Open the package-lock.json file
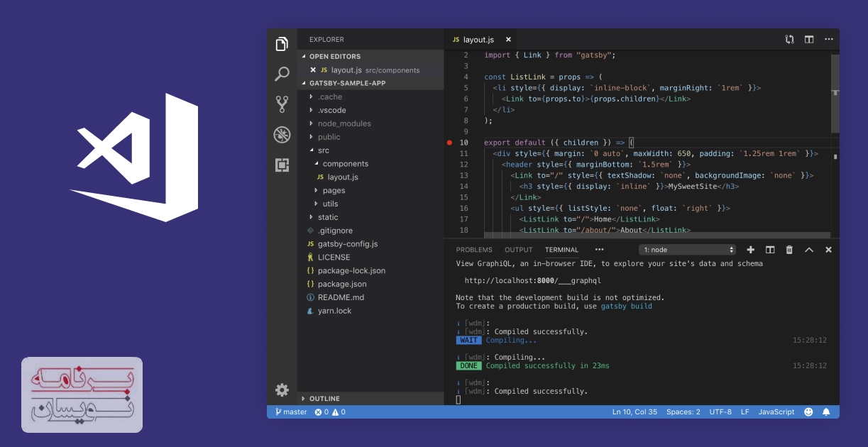Image resolution: width=868 pixels, height=447 pixels. pos(370,271)
